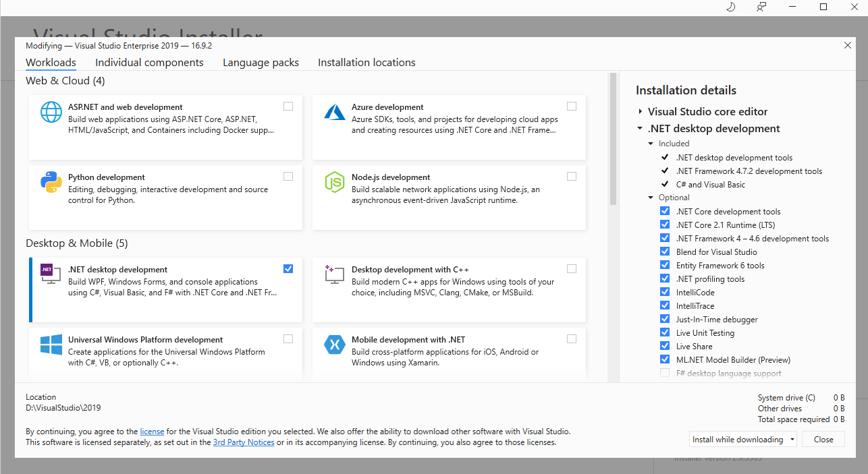Check Universal Windows Platform development workload
The width and height of the screenshot is (868, 474).
coord(288,338)
